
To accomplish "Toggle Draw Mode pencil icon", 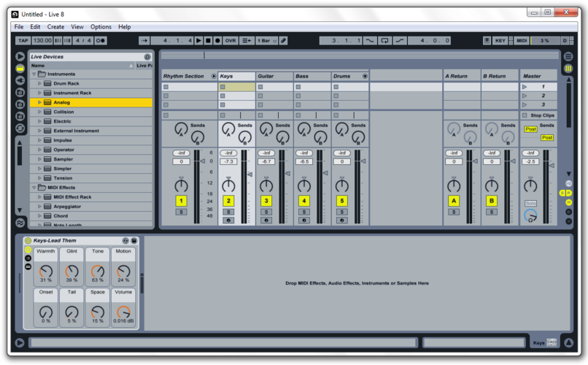I will tap(284, 40).
